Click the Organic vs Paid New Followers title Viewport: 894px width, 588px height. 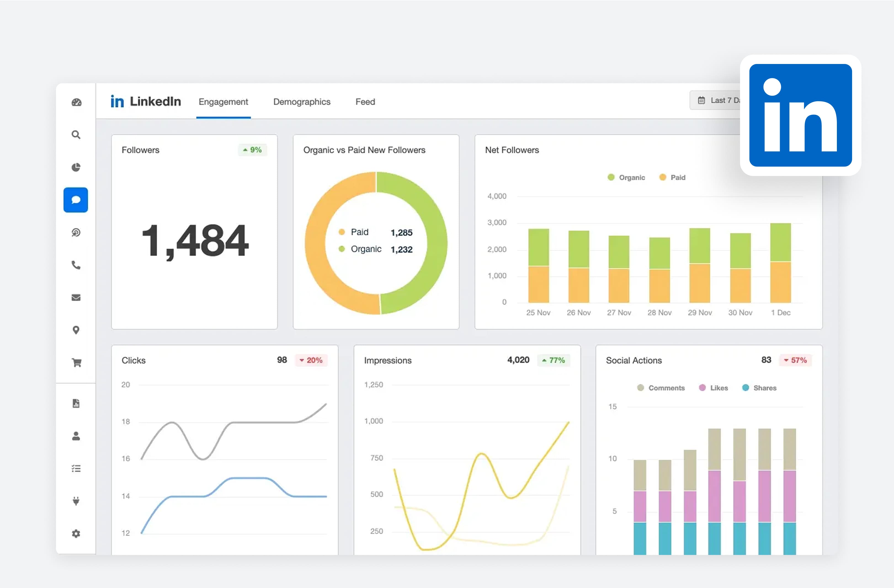pyautogui.click(x=364, y=150)
